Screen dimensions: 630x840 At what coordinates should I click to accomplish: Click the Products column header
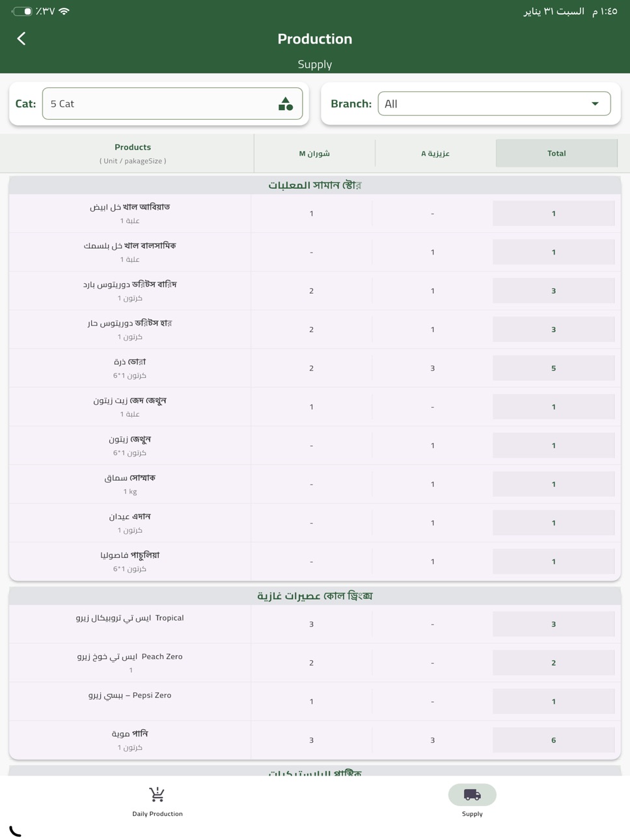pos(133,153)
